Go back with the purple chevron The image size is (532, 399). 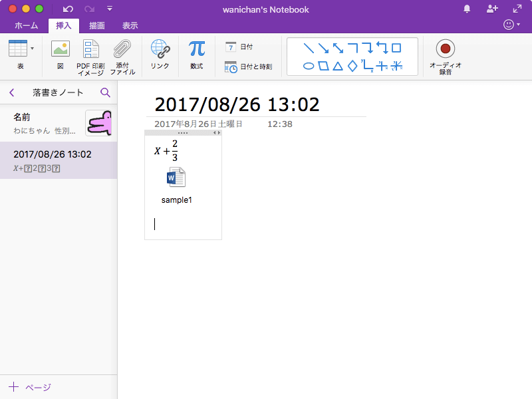(12, 92)
